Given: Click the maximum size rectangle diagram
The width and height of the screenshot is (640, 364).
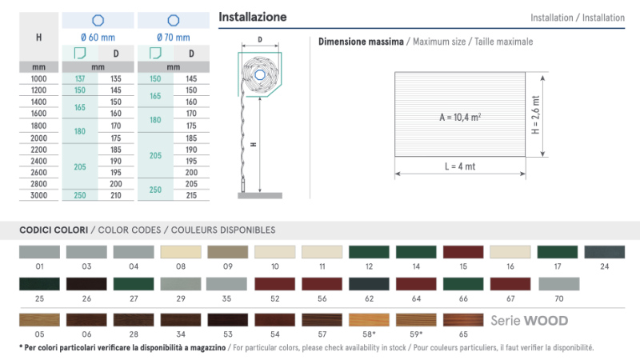Looking at the screenshot, I should tap(459, 115).
